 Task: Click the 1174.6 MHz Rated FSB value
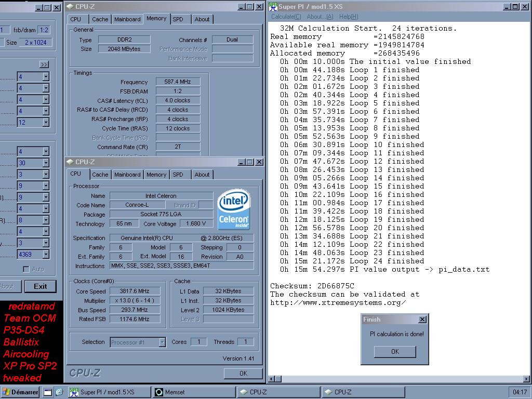(x=135, y=319)
